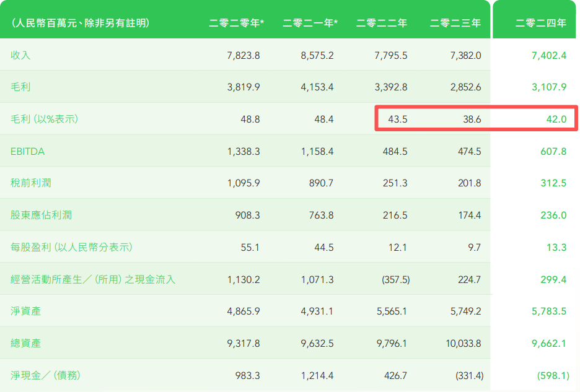Viewport: 580px width, 392px height.
Task: Select the 7,402.4 revenue figure for 2024
Action: 549,56
